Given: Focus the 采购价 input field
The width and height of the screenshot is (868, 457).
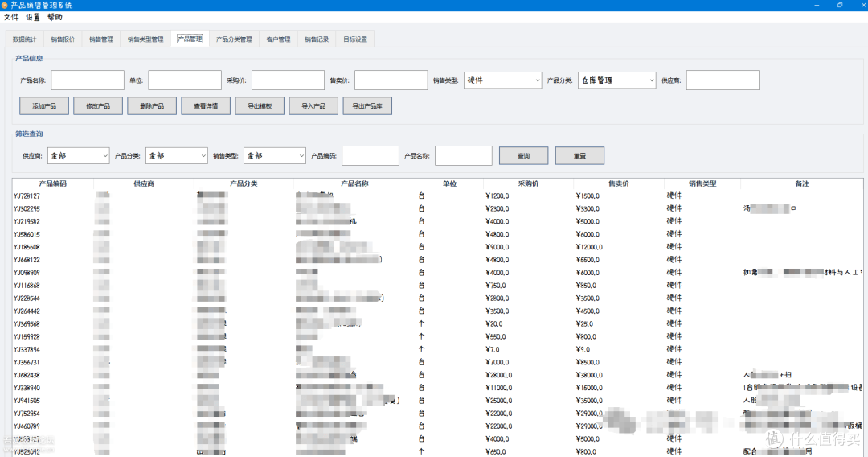Looking at the screenshot, I should 288,80.
